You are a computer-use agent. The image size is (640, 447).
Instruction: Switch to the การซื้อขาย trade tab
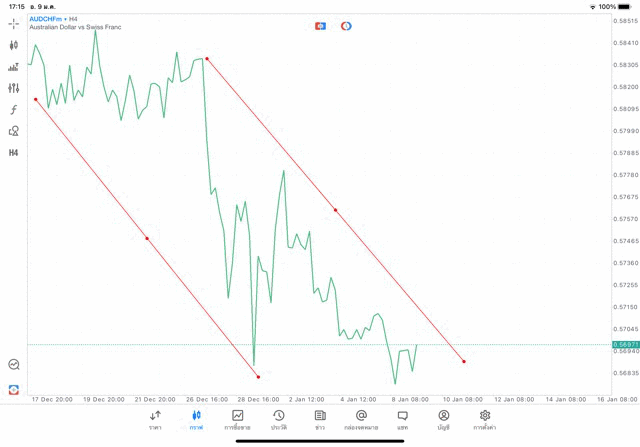[x=237, y=420]
